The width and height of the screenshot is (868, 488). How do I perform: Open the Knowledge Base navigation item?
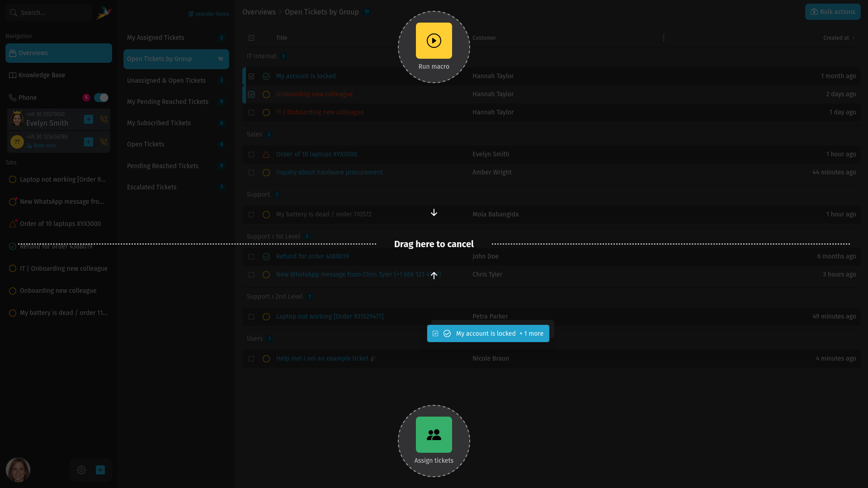click(x=59, y=75)
